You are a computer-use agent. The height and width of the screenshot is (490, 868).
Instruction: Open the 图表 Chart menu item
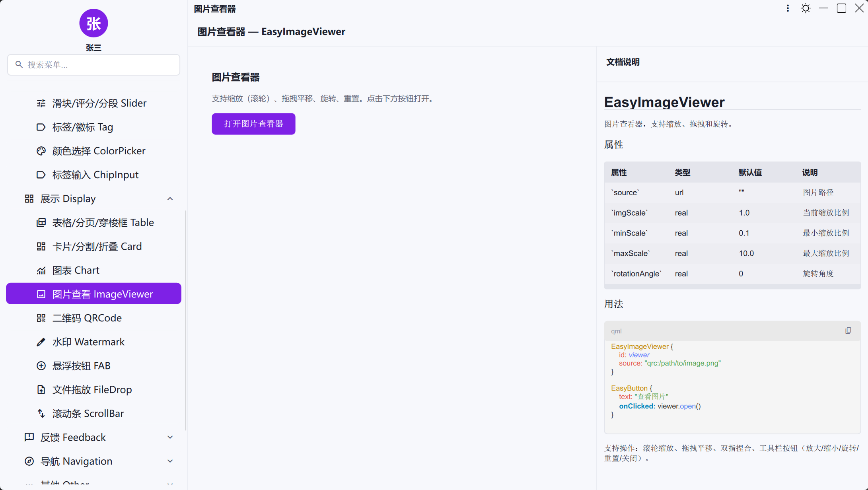tap(93, 270)
